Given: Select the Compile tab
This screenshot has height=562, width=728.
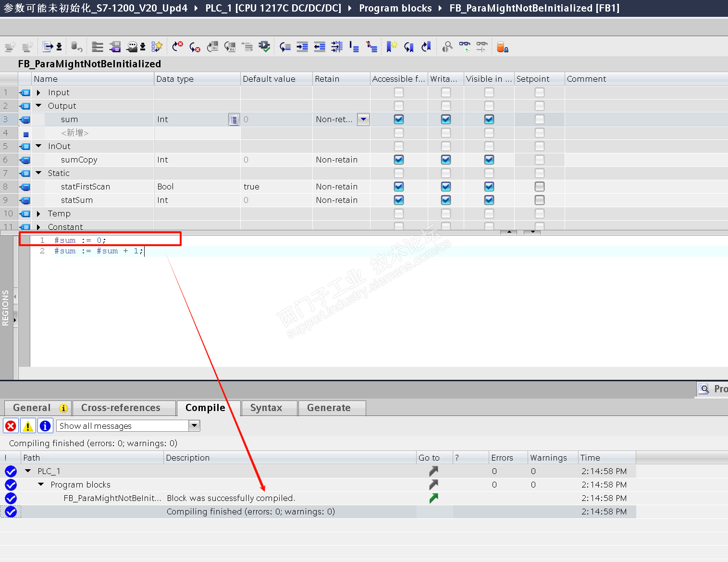Looking at the screenshot, I should 208,408.
